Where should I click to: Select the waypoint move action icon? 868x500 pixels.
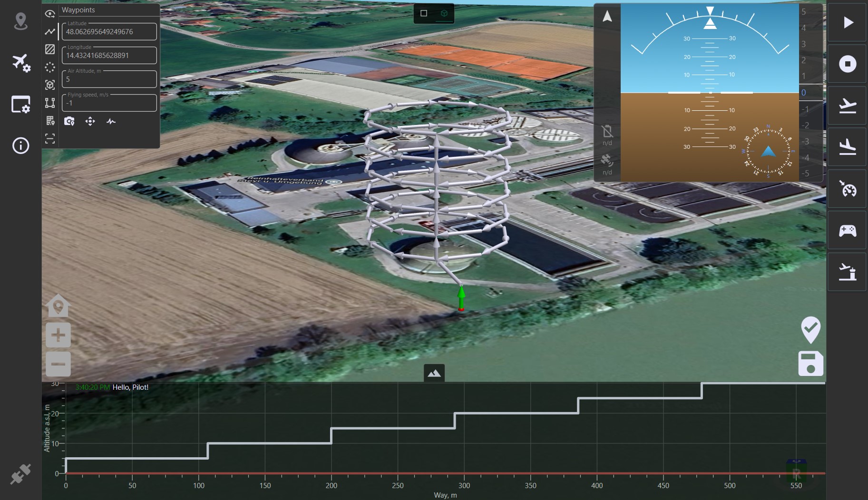90,122
